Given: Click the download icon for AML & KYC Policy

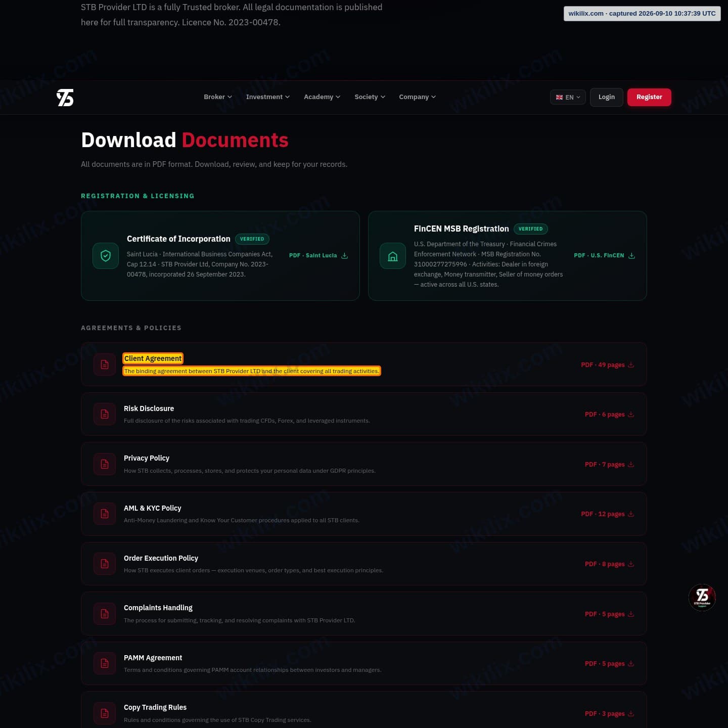Looking at the screenshot, I should pos(631,514).
